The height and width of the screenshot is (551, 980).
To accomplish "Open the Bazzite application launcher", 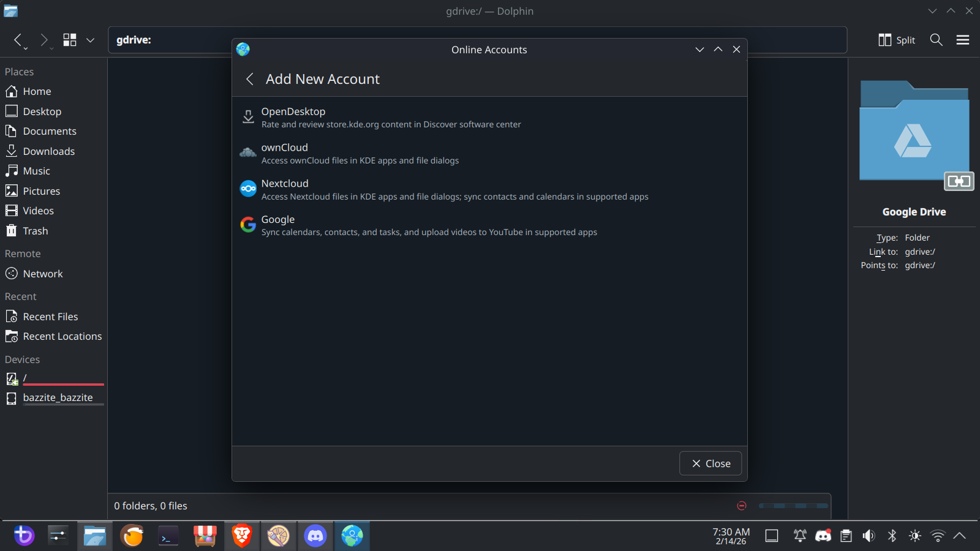I will 24,536.
